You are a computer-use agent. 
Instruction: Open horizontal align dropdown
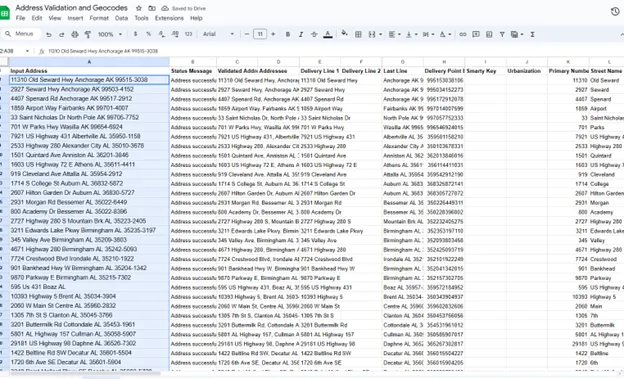tap(394, 34)
